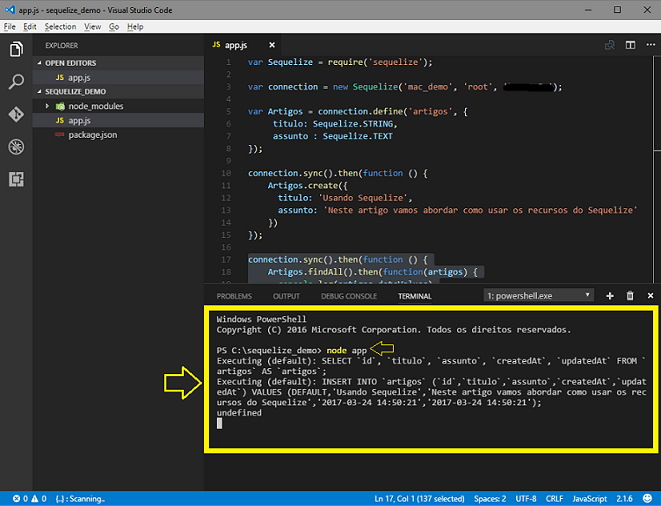The width and height of the screenshot is (661, 506).
Task: Click the Sequelize.TEXT code on line 7
Action: (x=357, y=136)
